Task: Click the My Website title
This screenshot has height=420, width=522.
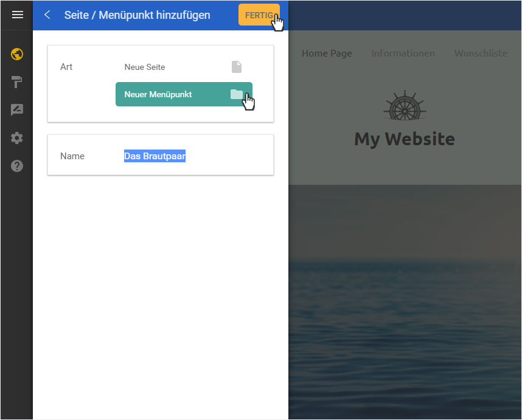Action: (x=405, y=139)
